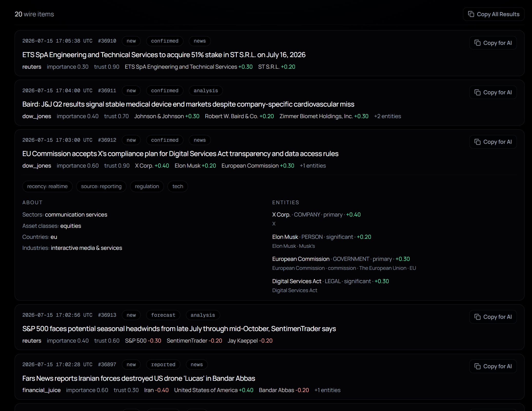Click the 'new' tag on item #36912

[131, 140]
